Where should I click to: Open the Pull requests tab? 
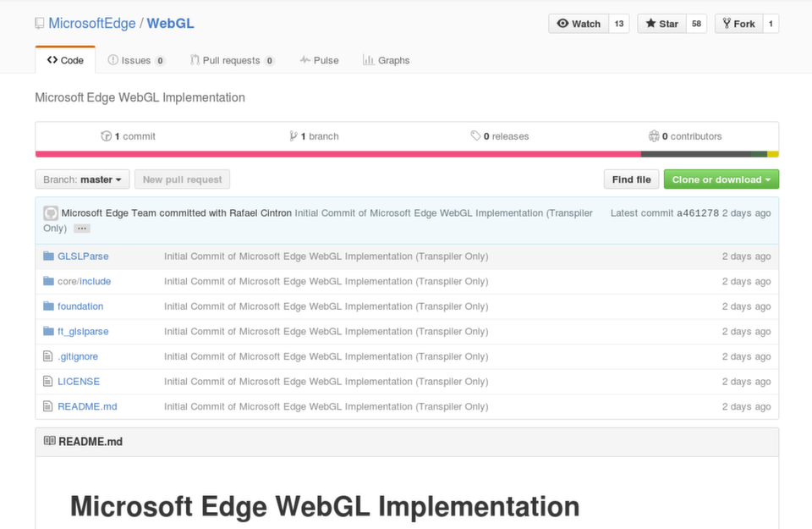point(232,60)
